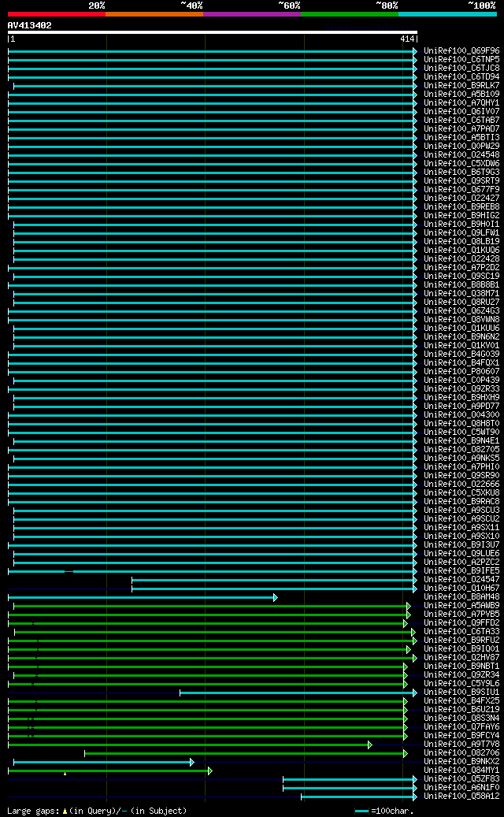504x817 pixels.
Task: Select the UniRef100_A9T7V8 label
Action: pos(461,744)
